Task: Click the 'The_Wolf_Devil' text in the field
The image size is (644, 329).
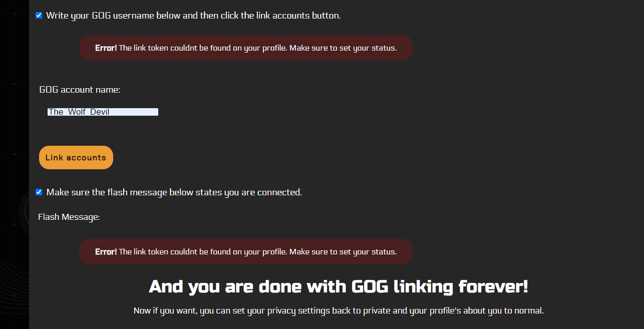Action: pyautogui.click(x=79, y=112)
